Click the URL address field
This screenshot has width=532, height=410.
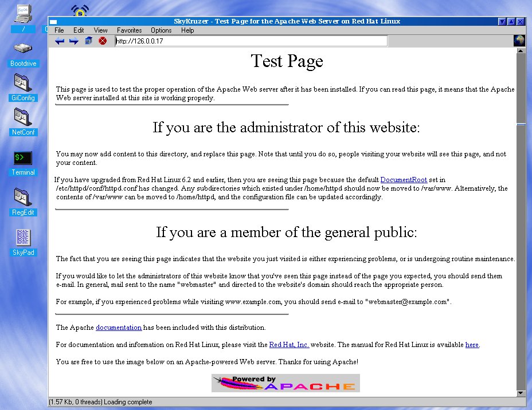(x=251, y=41)
